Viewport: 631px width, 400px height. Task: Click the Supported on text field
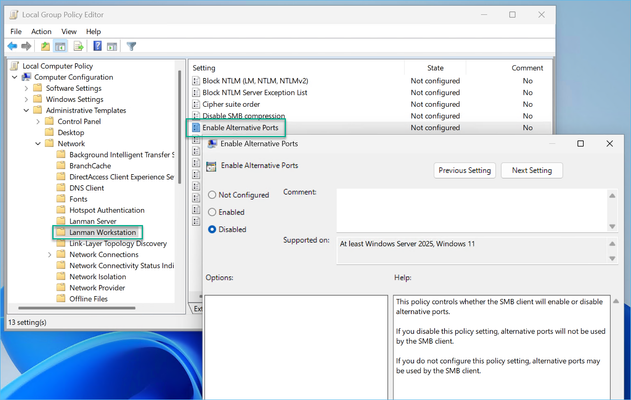(472, 250)
